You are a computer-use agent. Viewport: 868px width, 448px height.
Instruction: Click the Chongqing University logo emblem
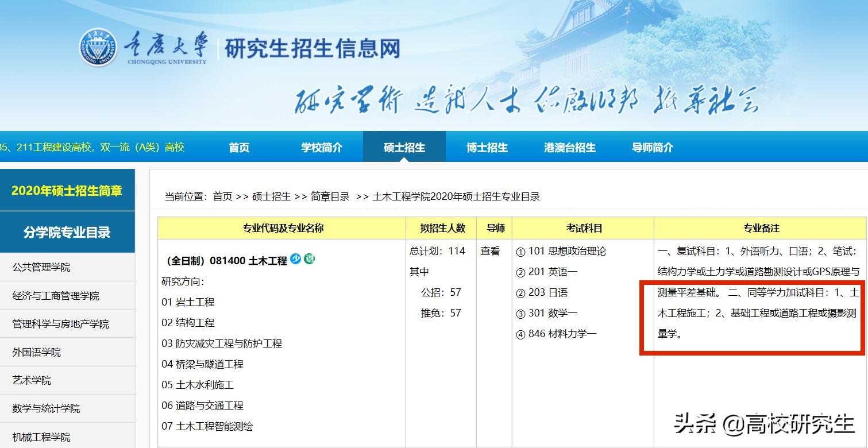98,47
